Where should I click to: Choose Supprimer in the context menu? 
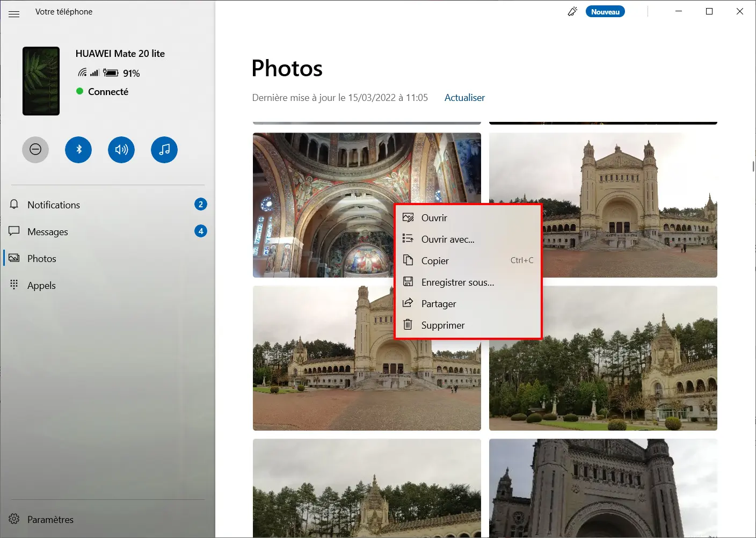click(x=468, y=325)
